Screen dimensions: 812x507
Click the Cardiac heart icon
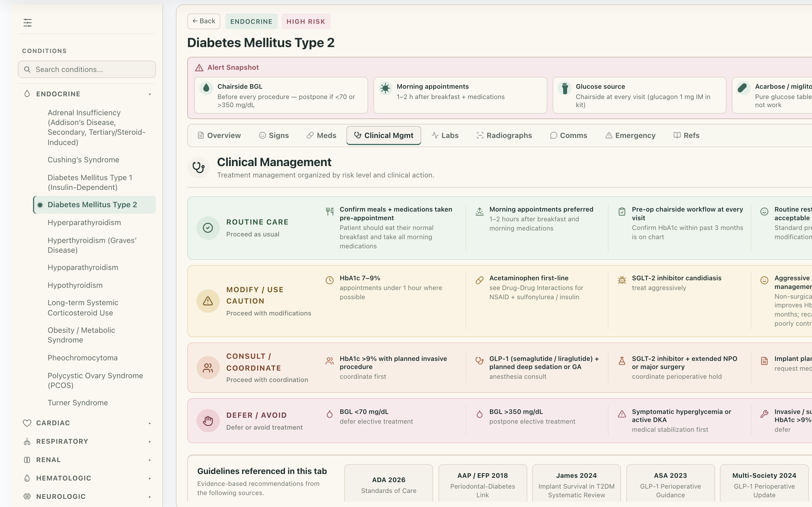point(27,423)
